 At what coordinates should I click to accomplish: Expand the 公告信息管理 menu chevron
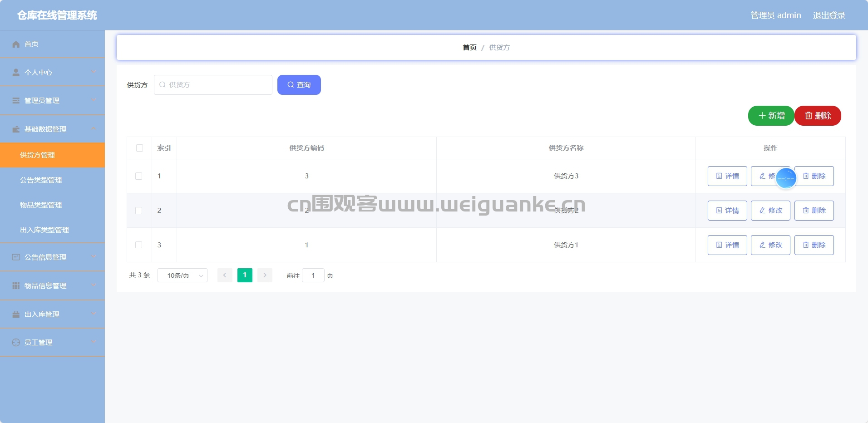pos(94,256)
